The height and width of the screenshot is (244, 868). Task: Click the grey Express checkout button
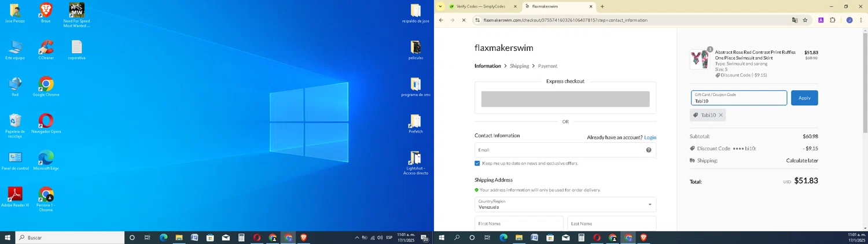[x=565, y=99]
